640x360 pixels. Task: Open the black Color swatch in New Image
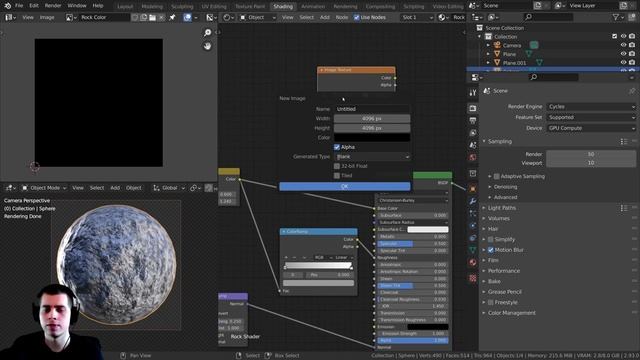pos(372,138)
